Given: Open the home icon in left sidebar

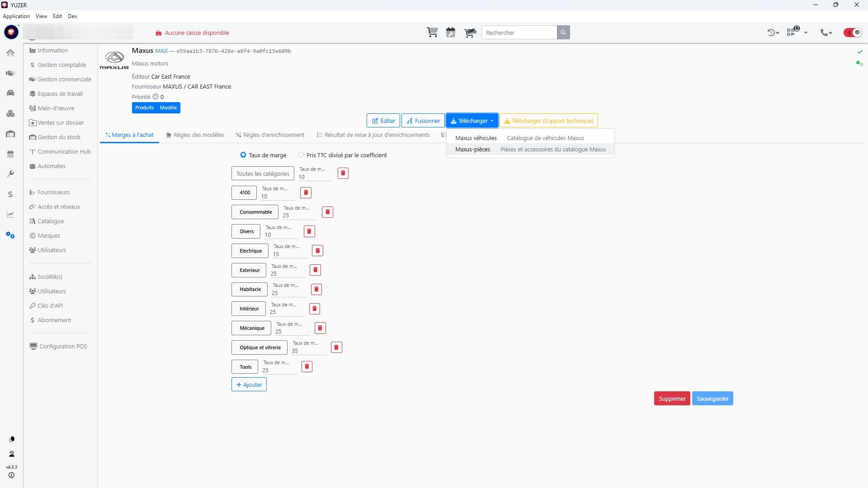Looking at the screenshot, I should pyautogui.click(x=10, y=53).
